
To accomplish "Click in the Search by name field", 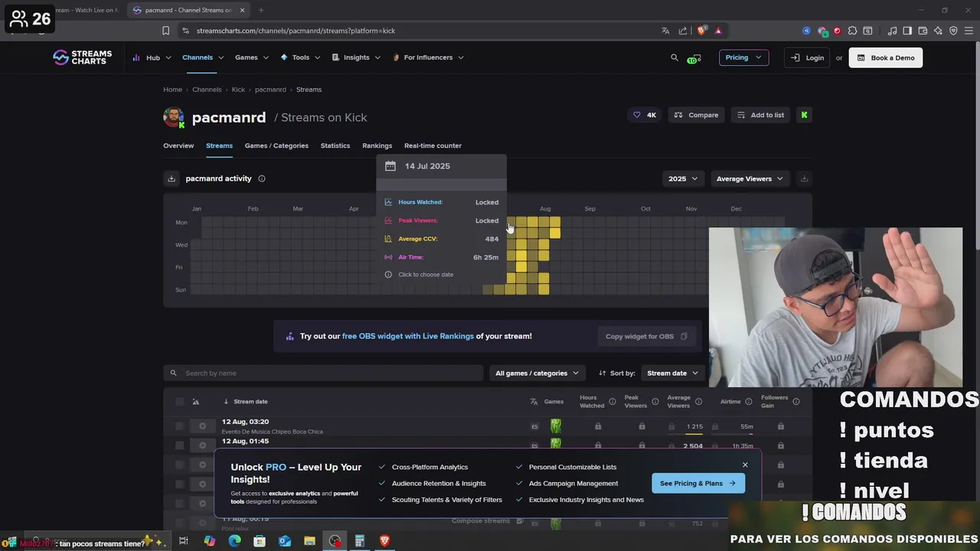I will [323, 373].
